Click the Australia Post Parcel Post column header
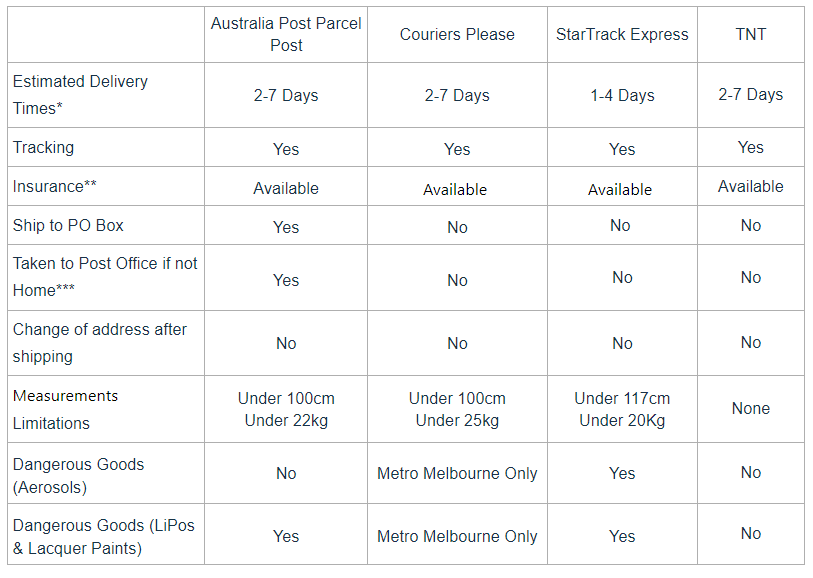The width and height of the screenshot is (813, 578). click(286, 34)
